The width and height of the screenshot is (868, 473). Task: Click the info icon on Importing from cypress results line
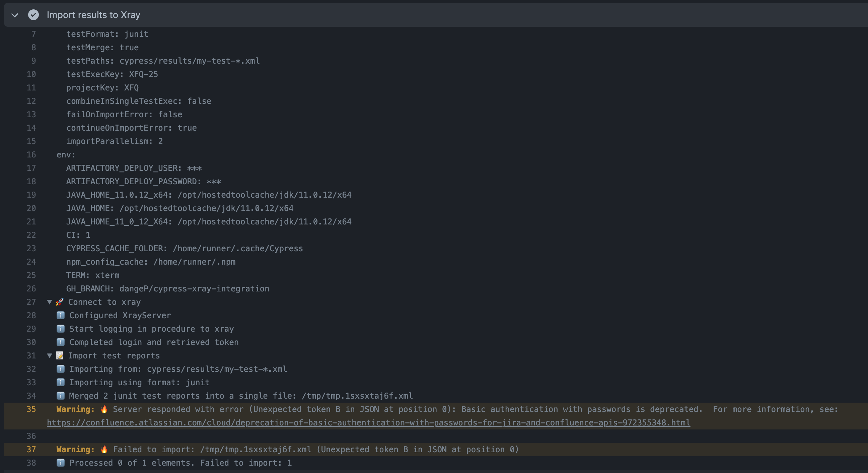[x=61, y=369]
